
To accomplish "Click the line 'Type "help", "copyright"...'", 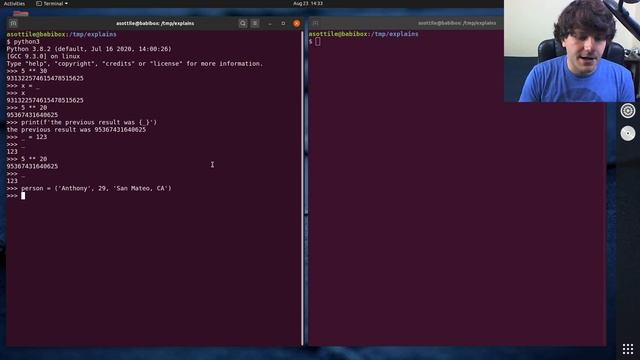I will coord(135,64).
